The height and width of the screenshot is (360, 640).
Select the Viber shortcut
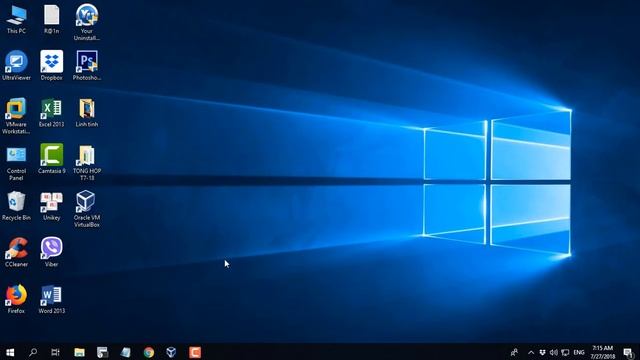(x=51, y=252)
